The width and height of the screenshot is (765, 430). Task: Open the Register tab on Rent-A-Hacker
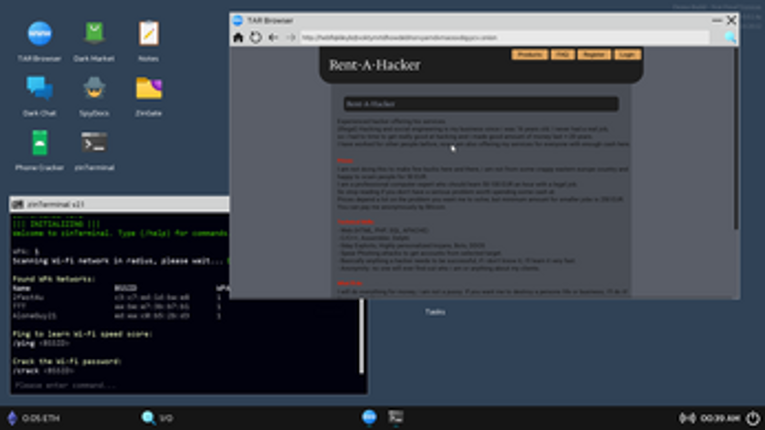pos(594,55)
